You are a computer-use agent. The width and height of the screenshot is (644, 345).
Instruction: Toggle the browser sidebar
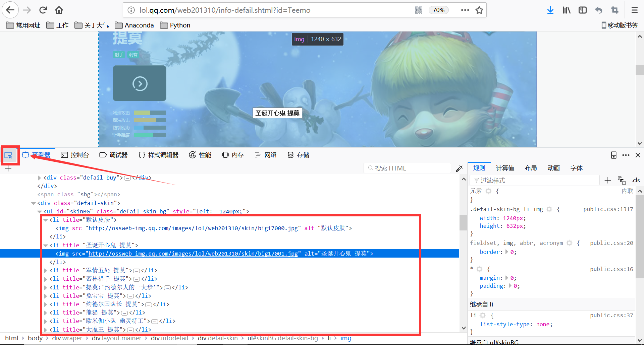583,10
